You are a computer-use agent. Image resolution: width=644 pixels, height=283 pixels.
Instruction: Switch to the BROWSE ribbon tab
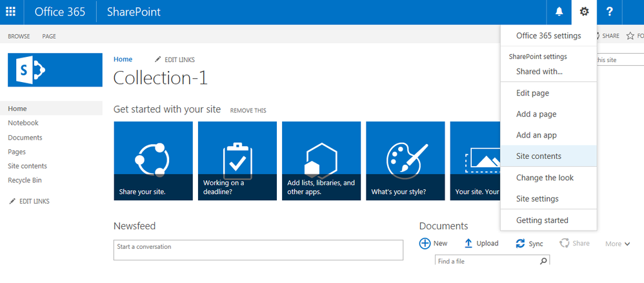19,36
